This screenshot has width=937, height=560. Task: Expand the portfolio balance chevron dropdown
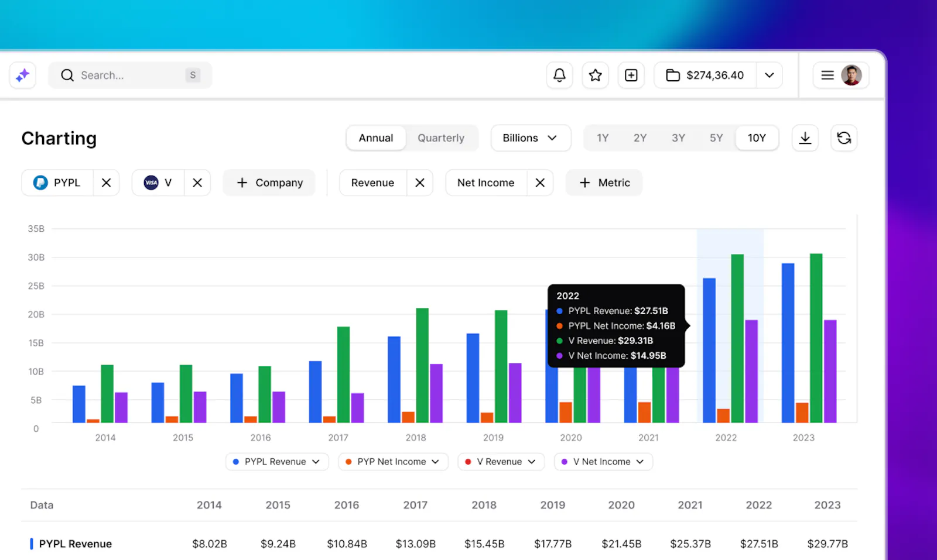click(770, 75)
